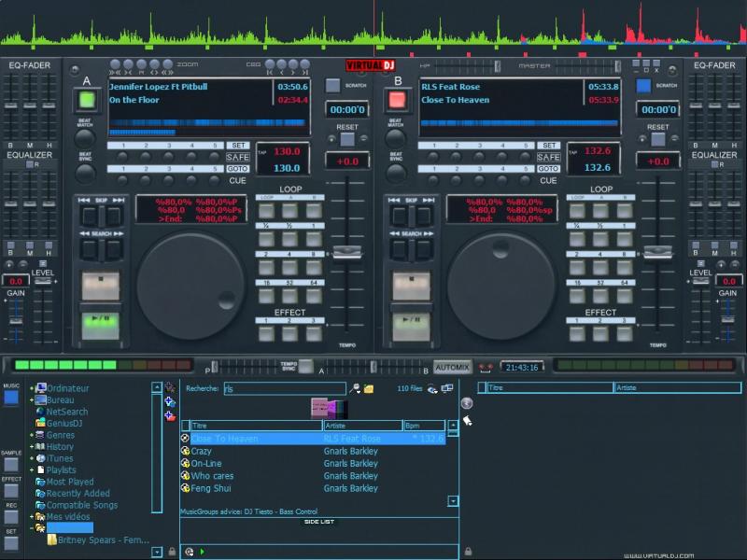
Task: Click the Beat Match knob on deck B
Action: pyautogui.click(x=395, y=138)
